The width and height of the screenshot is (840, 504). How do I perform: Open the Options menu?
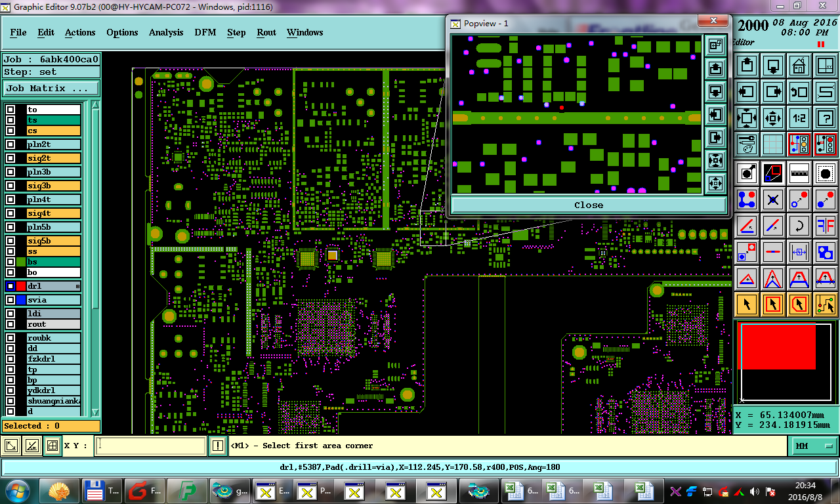(x=122, y=32)
